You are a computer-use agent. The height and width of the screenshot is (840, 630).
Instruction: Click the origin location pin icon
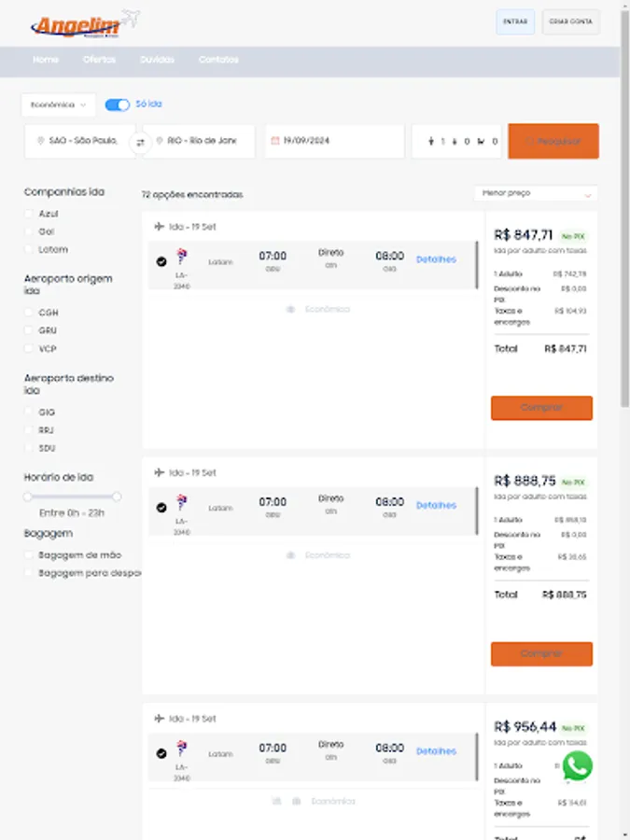tap(41, 141)
